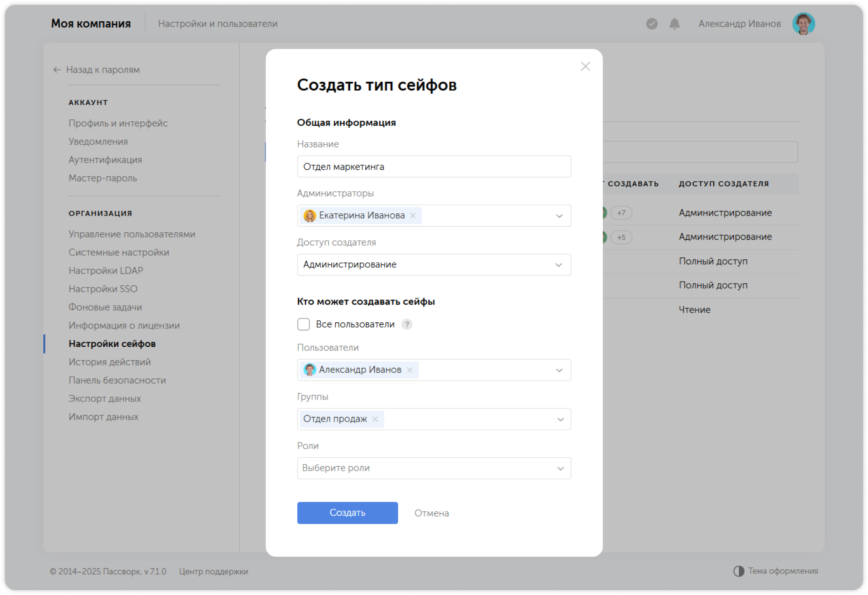
Task: Open the Доступ создателя dropdown
Action: (558, 265)
